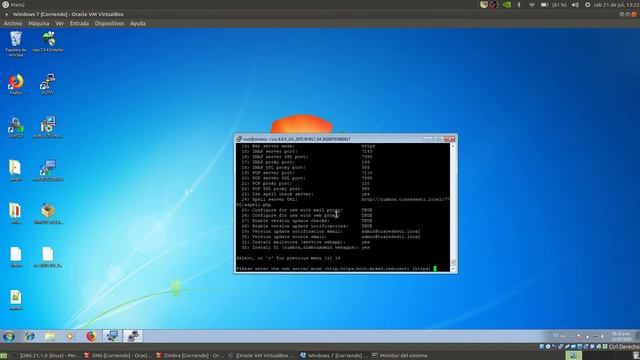Switch to the network computers taskbar app
The image size is (640, 360).
[112, 336]
